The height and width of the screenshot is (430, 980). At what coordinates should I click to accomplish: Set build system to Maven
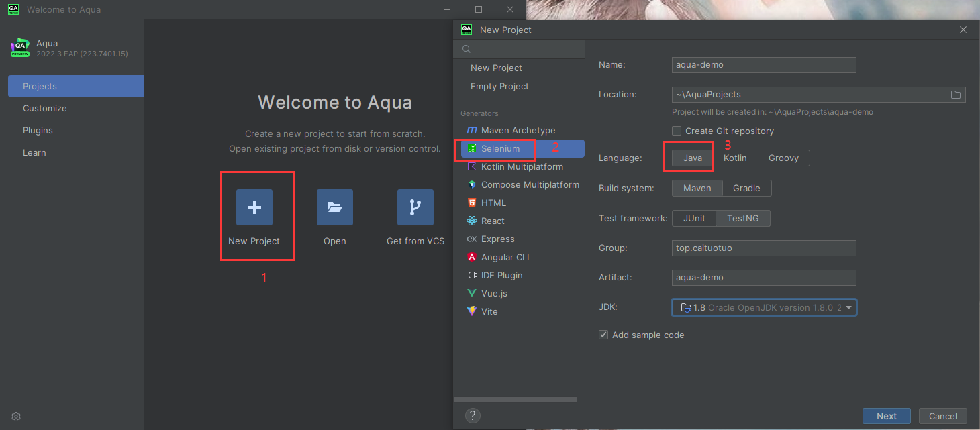(697, 188)
